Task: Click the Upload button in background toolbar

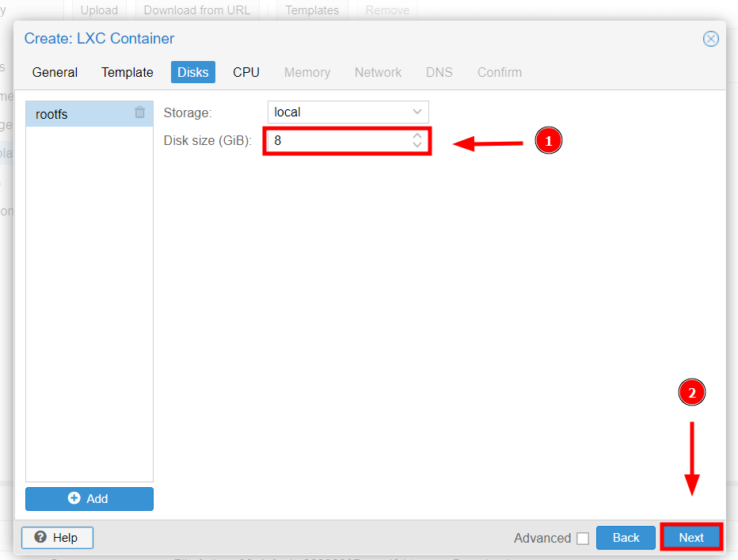Action: [99, 10]
